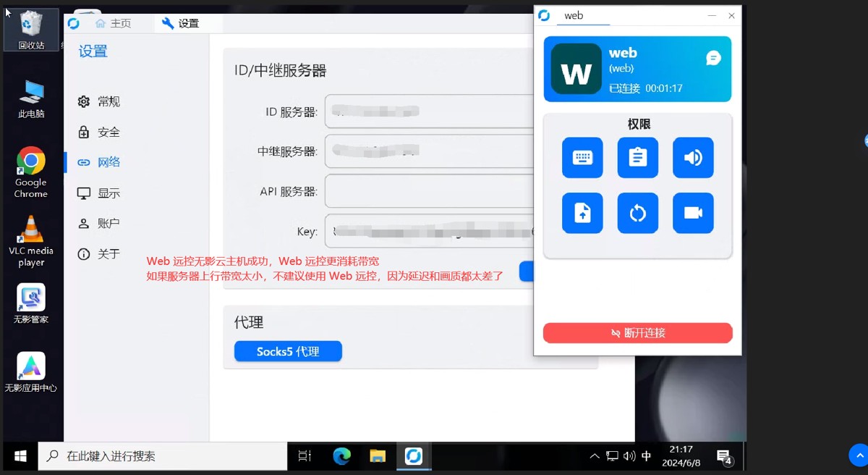Click the Socks5 代理 button
Screen dimensions: 868x475
[x=288, y=352]
